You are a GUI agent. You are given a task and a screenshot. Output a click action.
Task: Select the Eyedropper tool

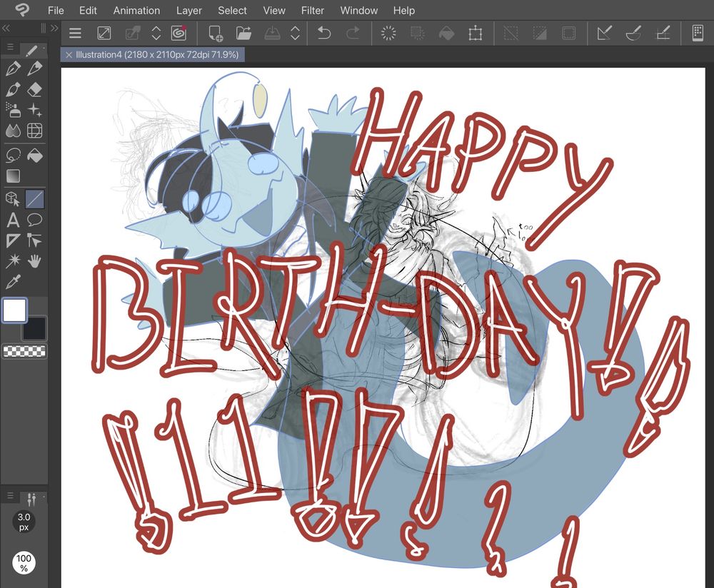pyautogui.click(x=13, y=282)
